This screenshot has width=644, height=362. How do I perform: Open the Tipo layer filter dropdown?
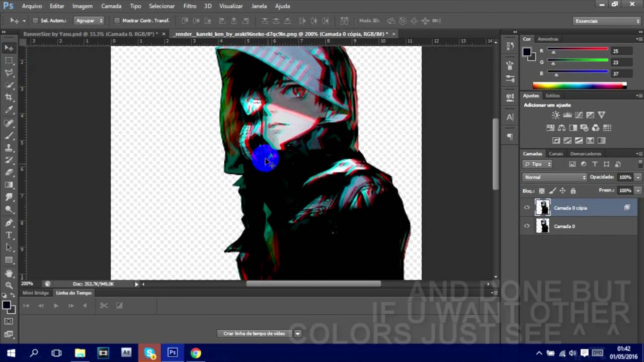(538, 164)
